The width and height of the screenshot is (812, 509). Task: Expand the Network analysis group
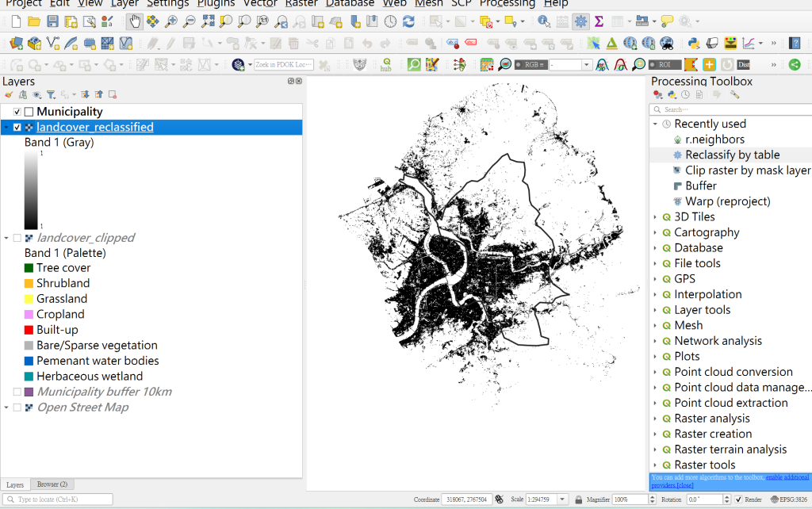pyautogui.click(x=655, y=341)
